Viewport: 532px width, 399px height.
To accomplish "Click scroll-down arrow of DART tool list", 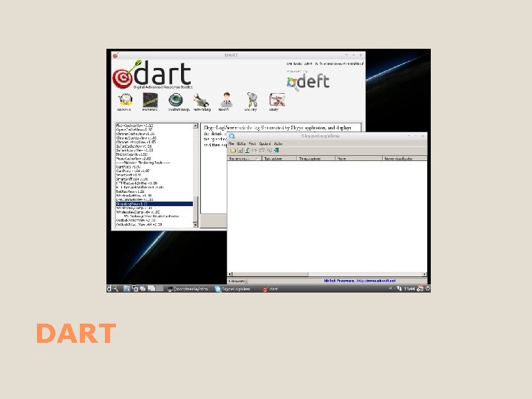I will pyautogui.click(x=195, y=225).
